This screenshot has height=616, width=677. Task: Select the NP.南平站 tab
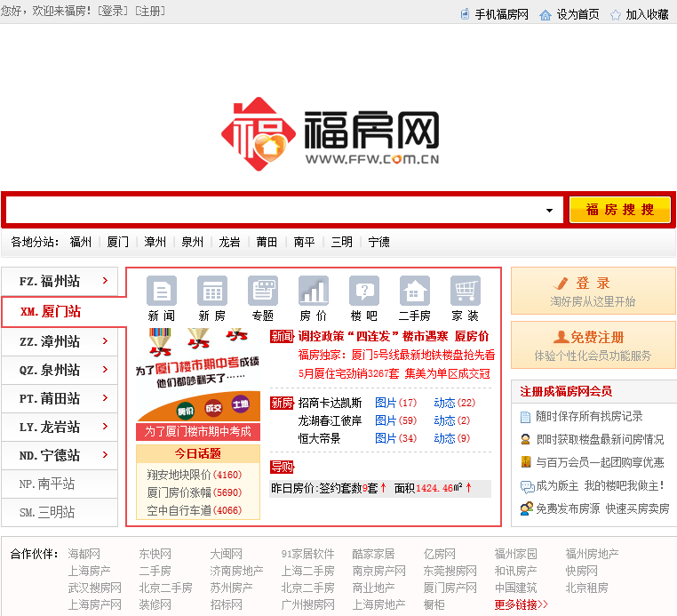click(60, 484)
